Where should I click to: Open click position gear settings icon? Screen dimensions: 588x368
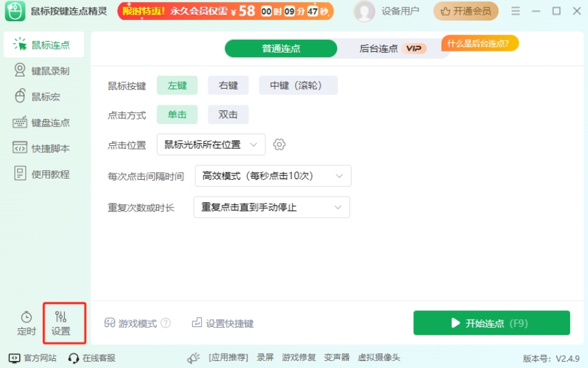point(279,145)
